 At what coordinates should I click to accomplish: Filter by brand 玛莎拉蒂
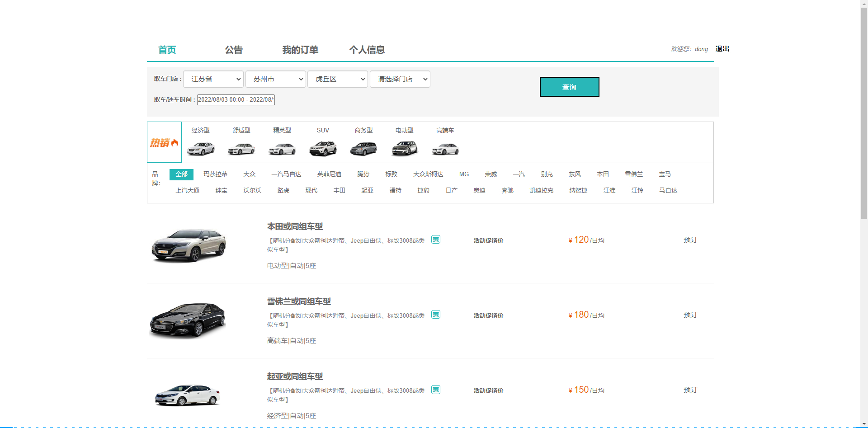215,174
